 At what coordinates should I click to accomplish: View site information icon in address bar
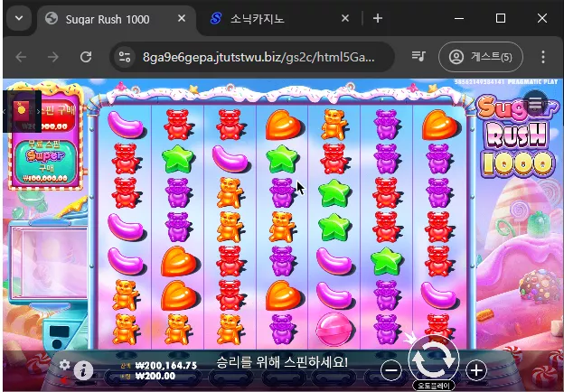coord(125,57)
